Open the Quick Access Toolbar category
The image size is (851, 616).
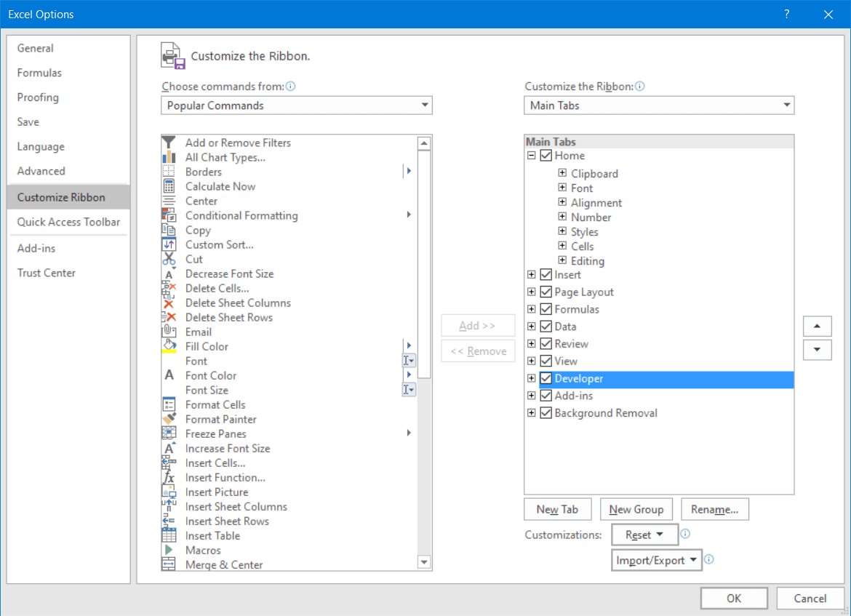coord(68,222)
